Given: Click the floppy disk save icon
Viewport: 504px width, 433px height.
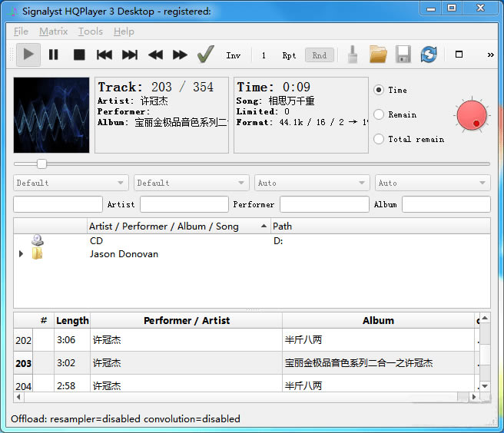Looking at the screenshot, I should click(403, 55).
